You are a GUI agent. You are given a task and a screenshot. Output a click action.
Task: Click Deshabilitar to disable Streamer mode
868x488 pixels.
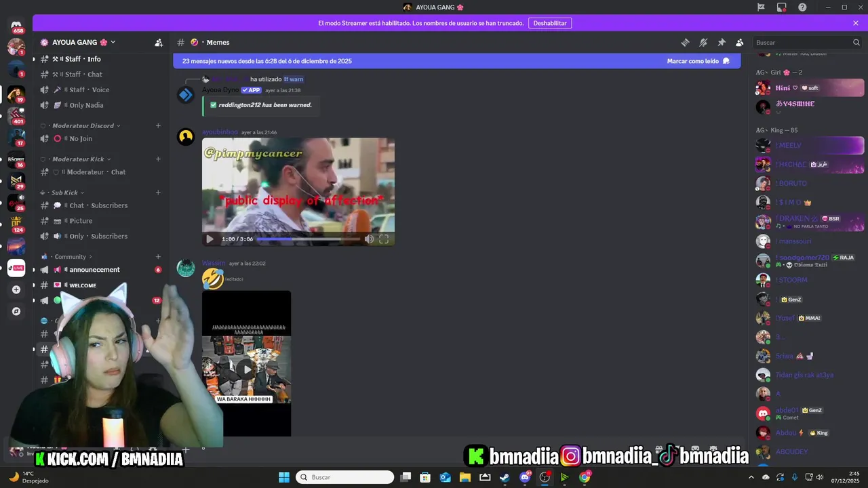[549, 23]
